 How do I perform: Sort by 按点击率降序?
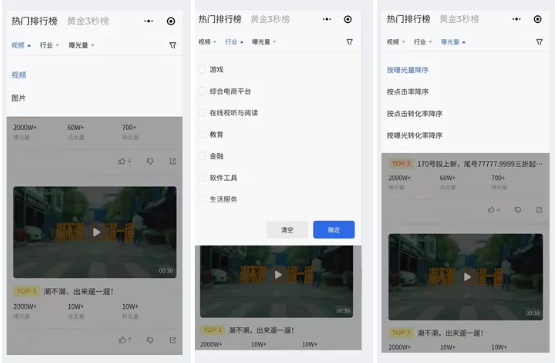click(x=408, y=92)
